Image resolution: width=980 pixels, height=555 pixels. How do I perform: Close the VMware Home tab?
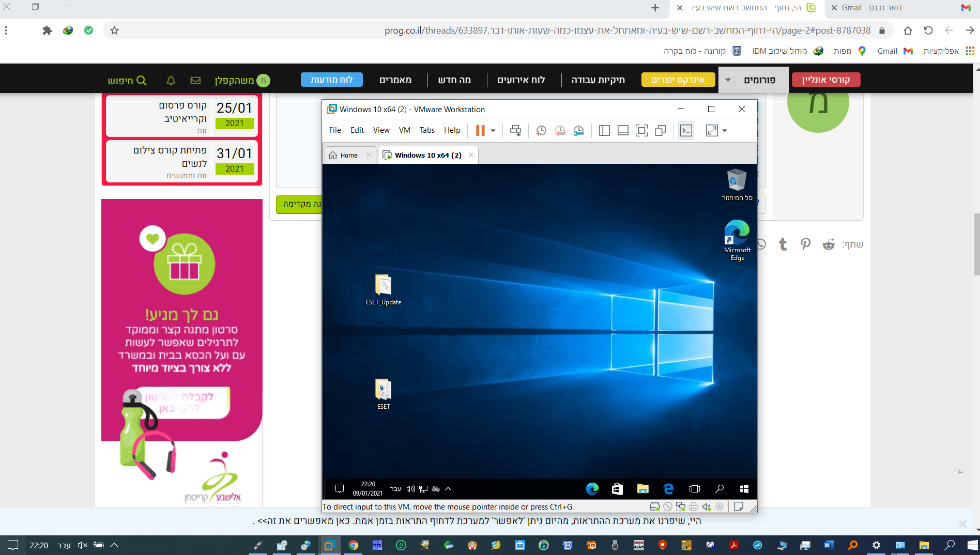(369, 155)
